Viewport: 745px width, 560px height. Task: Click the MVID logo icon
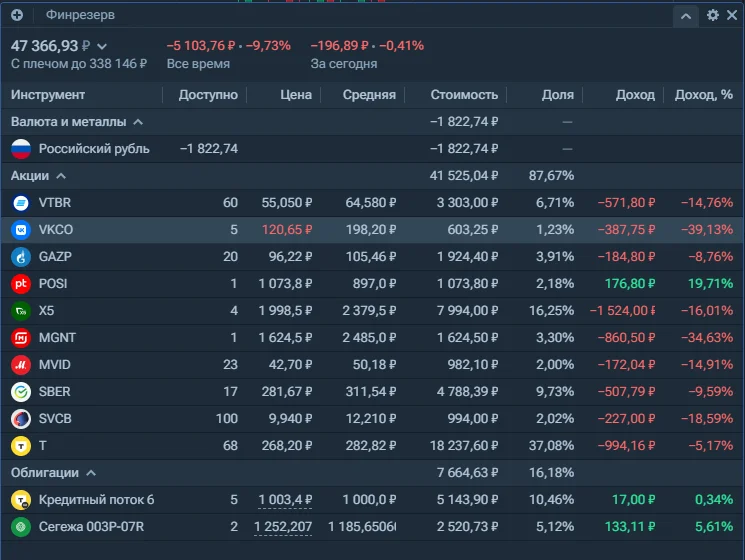click(x=21, y=365)
